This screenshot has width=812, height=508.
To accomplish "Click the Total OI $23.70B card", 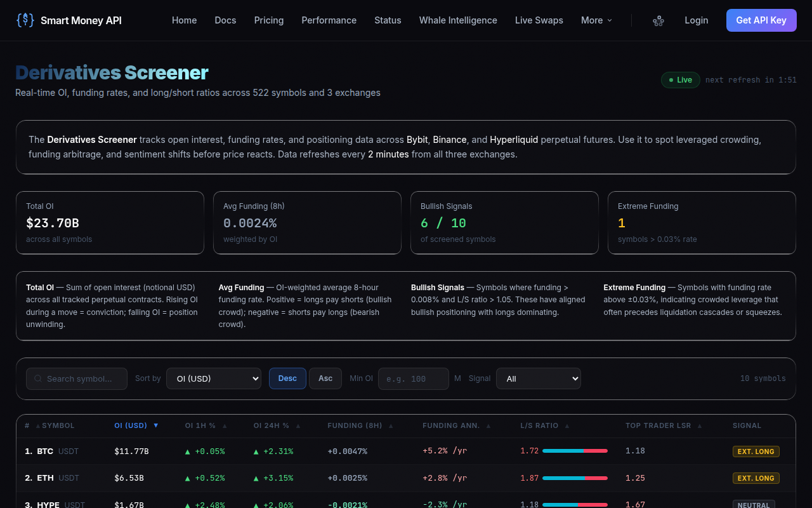I will coord(110,223).
